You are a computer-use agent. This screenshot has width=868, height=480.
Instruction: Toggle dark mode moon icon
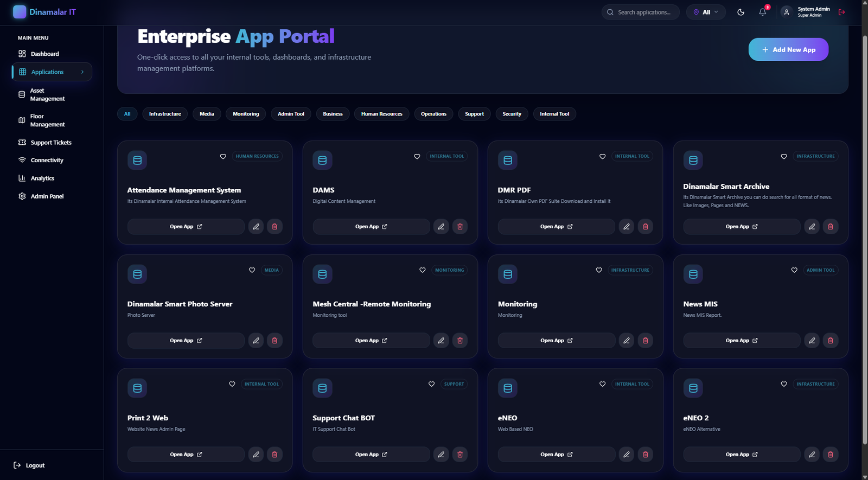(x=741, y=12)
